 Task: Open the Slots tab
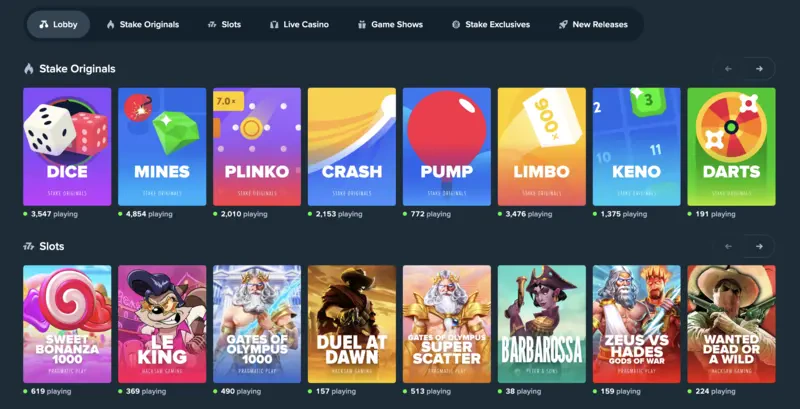pyautogui.click(x=224, y=24)
